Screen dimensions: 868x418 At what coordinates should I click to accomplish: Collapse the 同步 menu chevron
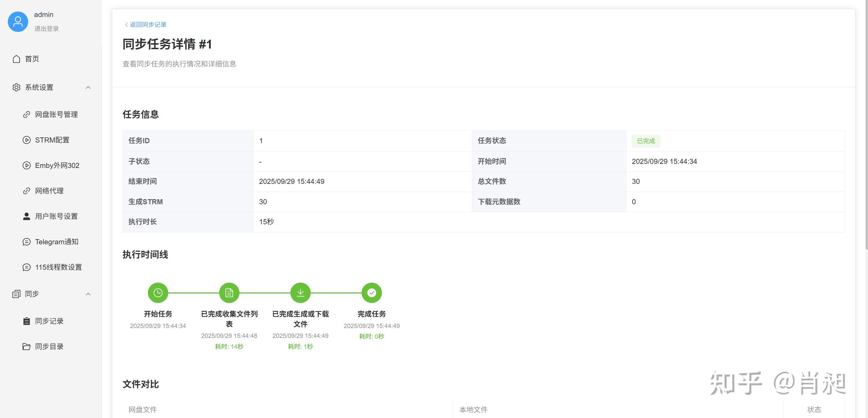[x=88, y=294]
